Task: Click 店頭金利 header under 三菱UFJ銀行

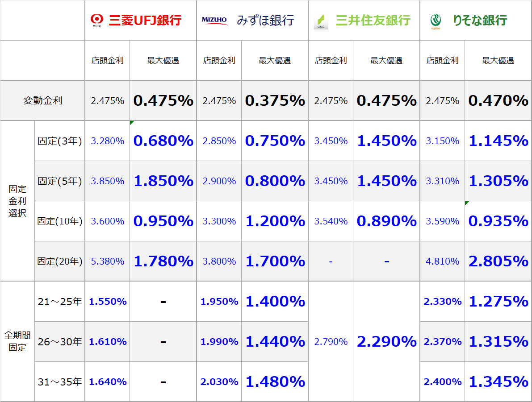Action: (107, 60)
